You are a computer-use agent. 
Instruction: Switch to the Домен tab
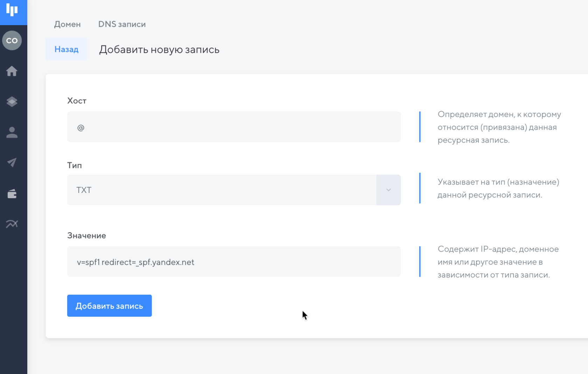67,24
